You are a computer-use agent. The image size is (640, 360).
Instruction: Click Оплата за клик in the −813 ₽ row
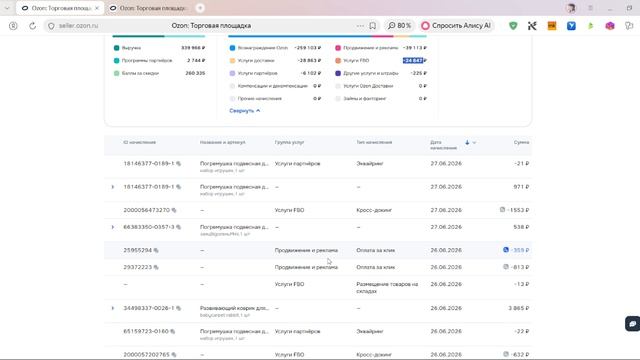coord(376,267)
